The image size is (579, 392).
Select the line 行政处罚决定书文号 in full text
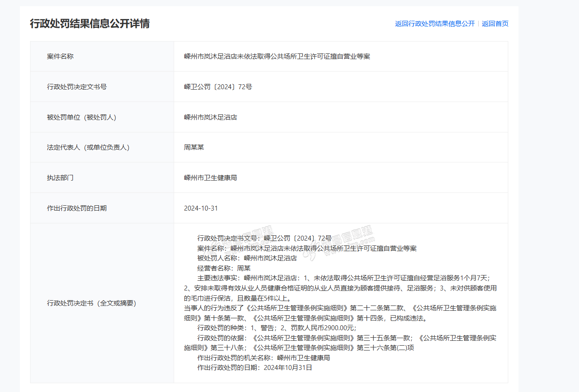264,238
